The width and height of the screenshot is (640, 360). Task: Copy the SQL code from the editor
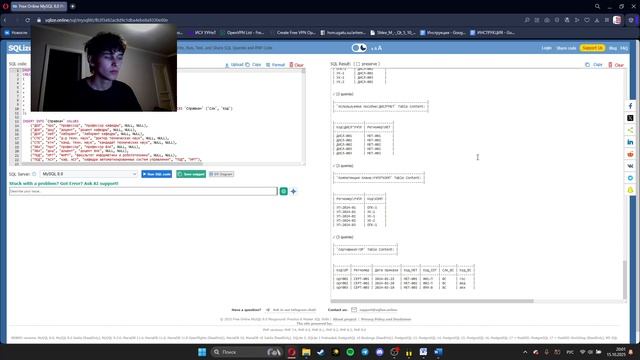click(x=253, y=65)
